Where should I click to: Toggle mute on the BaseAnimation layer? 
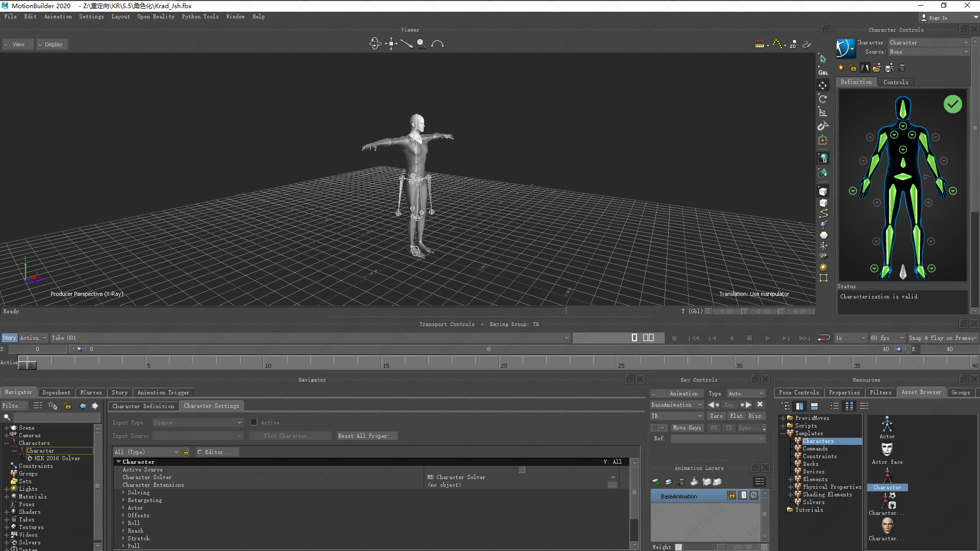pos(753,495)
